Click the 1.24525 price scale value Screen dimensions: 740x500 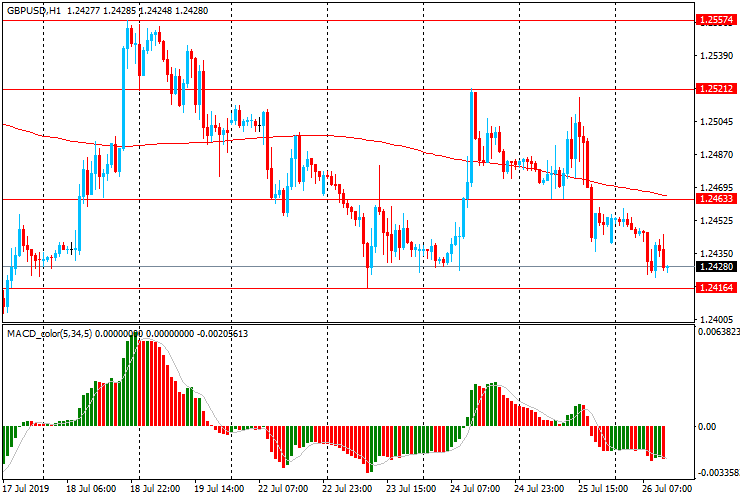coord(716,220)
